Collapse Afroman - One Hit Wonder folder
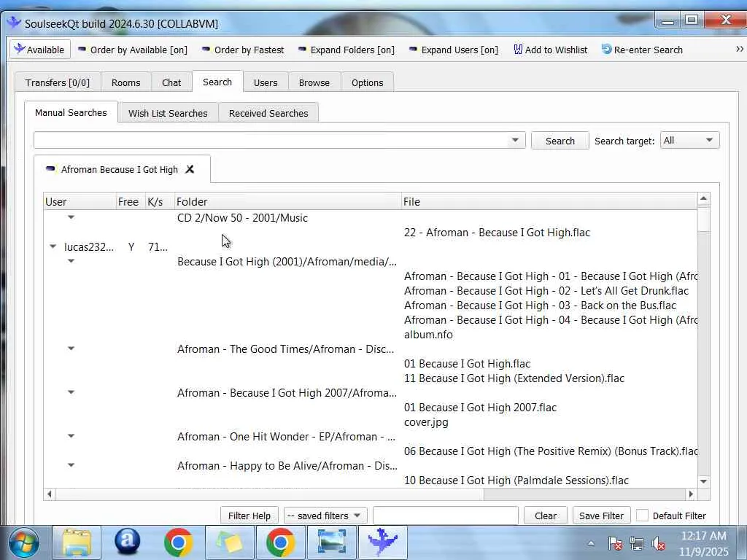747x560 pixels. pos(71,436)
